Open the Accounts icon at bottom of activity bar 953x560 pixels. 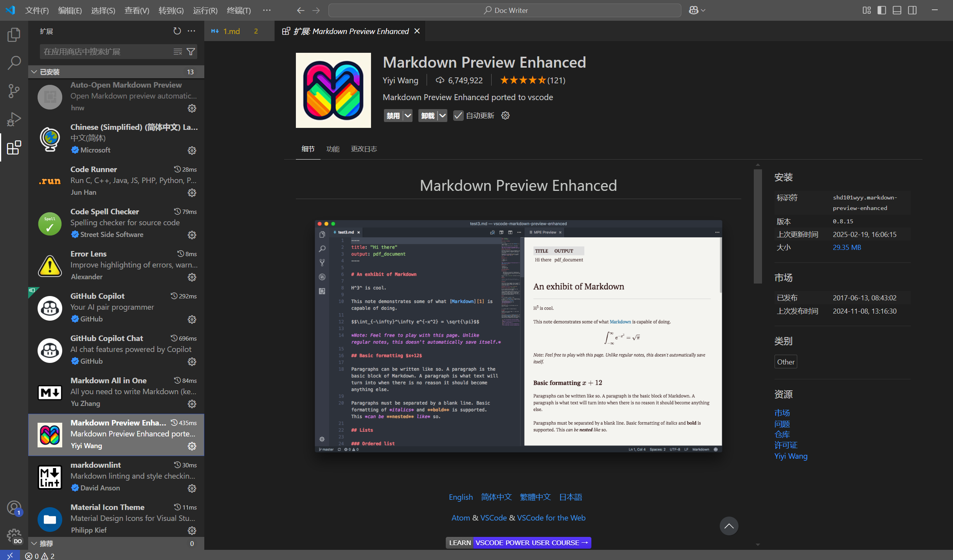14,508
